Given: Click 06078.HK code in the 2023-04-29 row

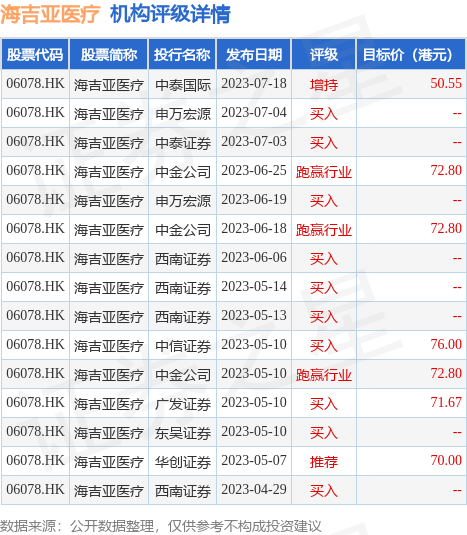Looking at the screenshot, I should pyautogui.click(x=35, y=490).
